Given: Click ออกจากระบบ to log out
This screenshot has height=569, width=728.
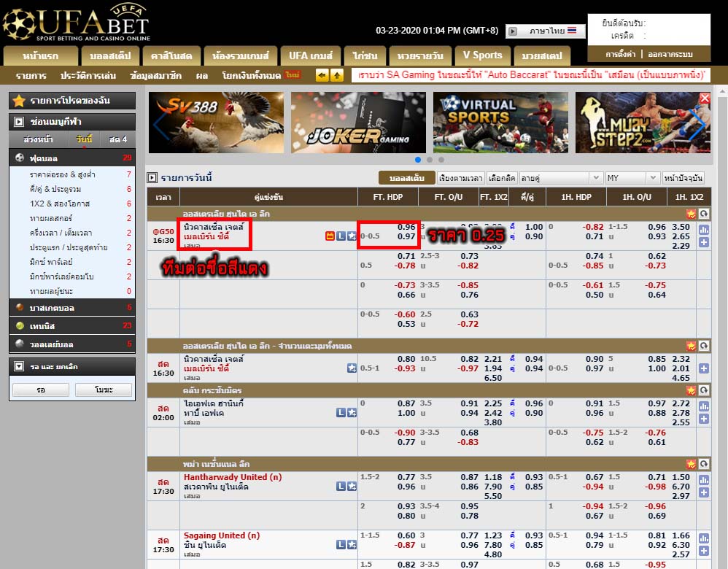Looking at the screenshot, I should coord(670,54).
